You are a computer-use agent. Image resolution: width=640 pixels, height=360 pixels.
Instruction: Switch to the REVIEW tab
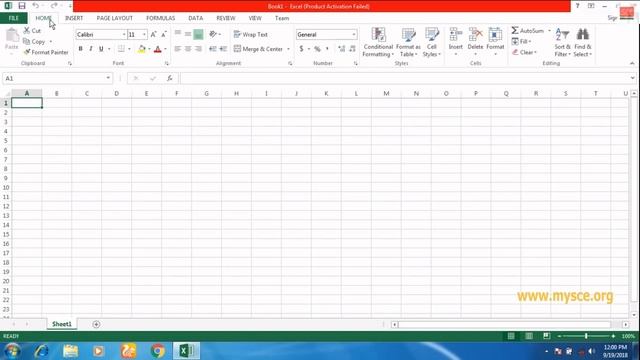(x=226, y=18)
